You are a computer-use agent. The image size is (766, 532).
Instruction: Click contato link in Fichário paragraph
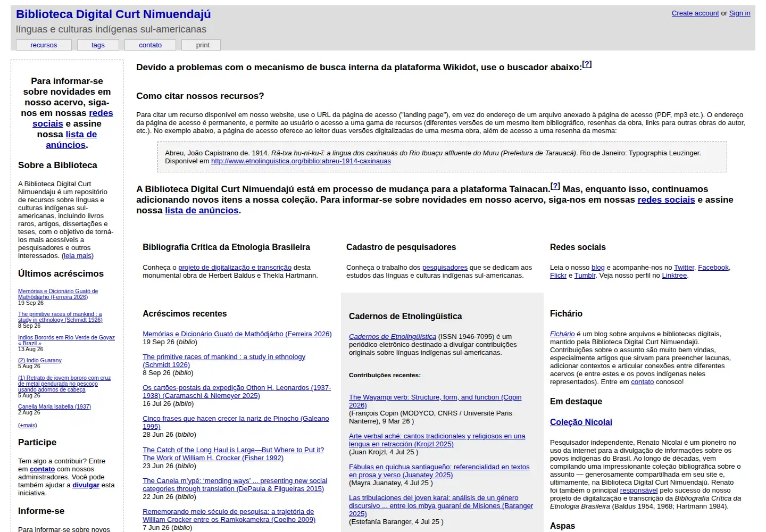[642, 382]
